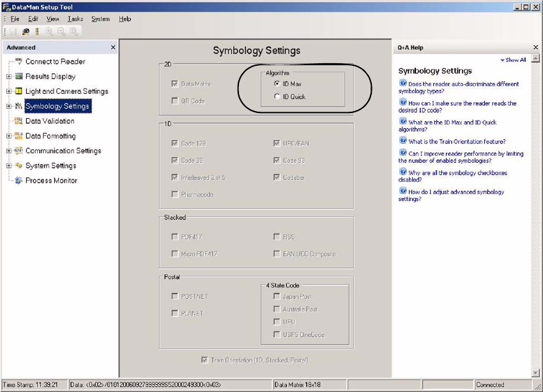Click the Symbology Settings tree icon
Image resolution: width=543 pixels, height=392 pixels.
point(19,106)
